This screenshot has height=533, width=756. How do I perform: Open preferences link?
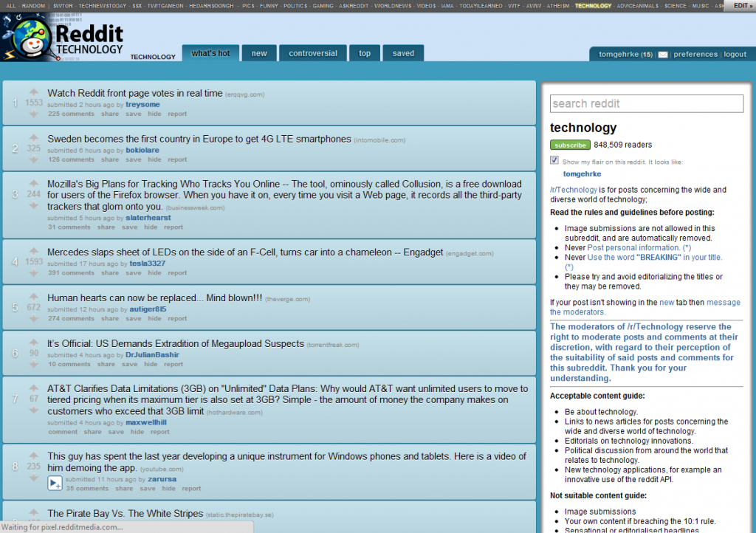click(695, 54)
